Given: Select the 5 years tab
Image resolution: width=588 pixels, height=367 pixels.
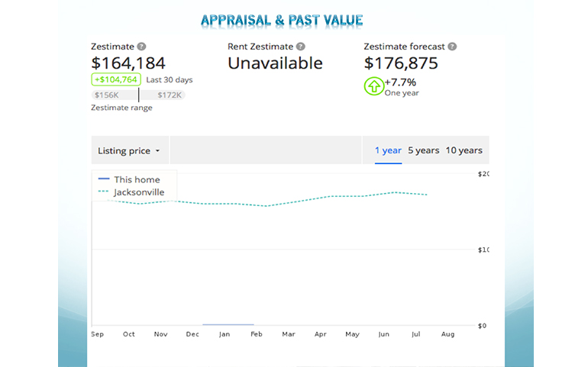Looking at the screenshot, I should point(423,150).
